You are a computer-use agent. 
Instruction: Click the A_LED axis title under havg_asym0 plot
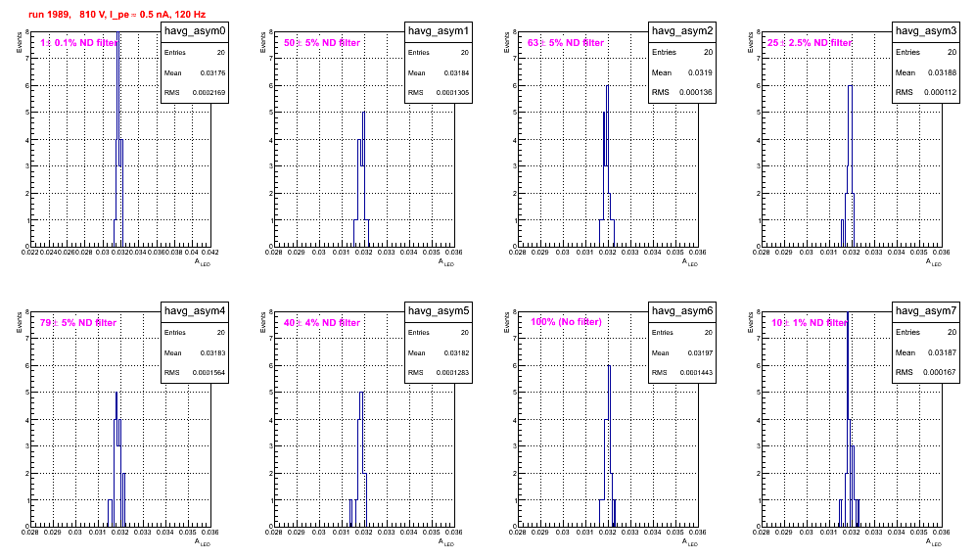point(203,262)
